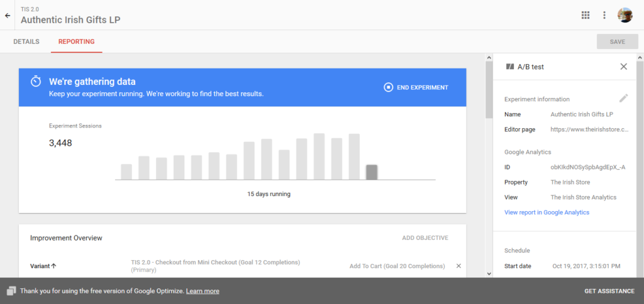This screenshot has height=304, width=644.
Task: Click the Schedule section heading
Action: 517,250
